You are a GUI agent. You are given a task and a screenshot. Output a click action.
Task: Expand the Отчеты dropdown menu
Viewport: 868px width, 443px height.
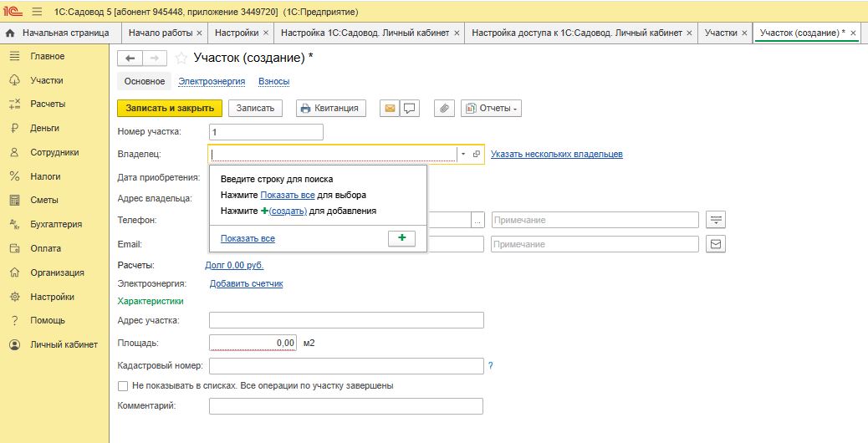point(491,109)
